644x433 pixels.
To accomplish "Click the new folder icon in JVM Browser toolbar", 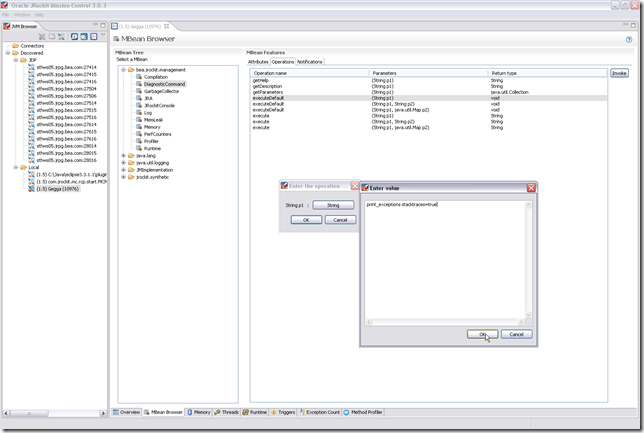I will 52,37.
